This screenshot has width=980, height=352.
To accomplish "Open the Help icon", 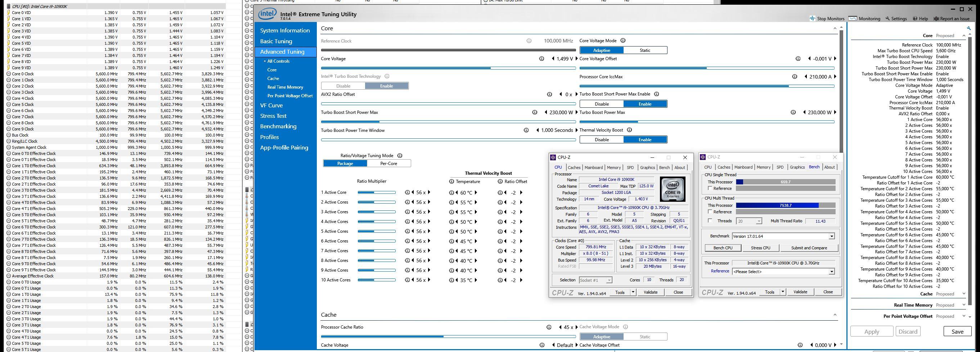I will click(915, 19).
